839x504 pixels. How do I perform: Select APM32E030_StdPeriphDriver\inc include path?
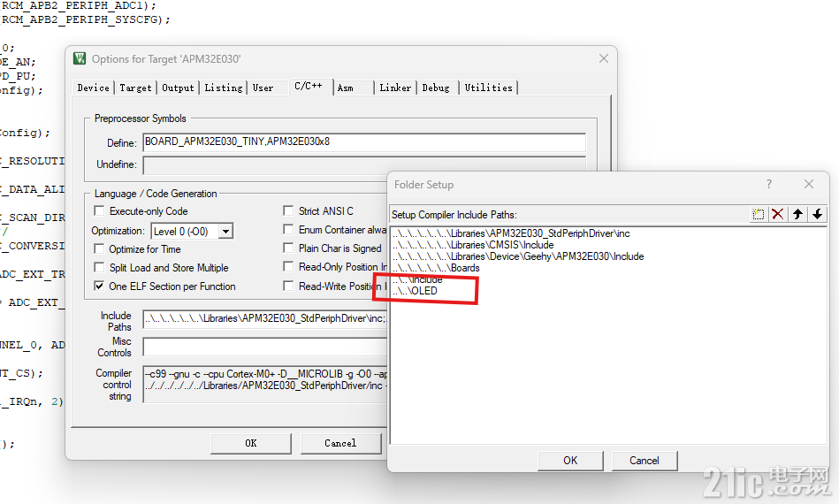[511, 233]
